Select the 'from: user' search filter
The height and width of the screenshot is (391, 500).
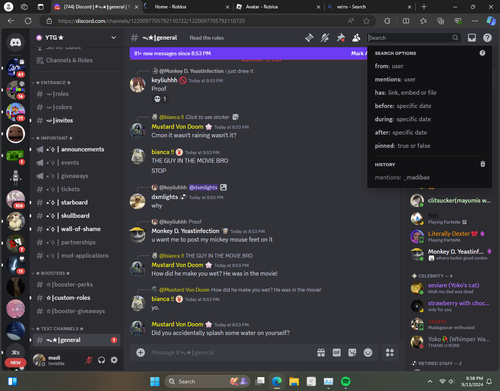click(429, 66)
